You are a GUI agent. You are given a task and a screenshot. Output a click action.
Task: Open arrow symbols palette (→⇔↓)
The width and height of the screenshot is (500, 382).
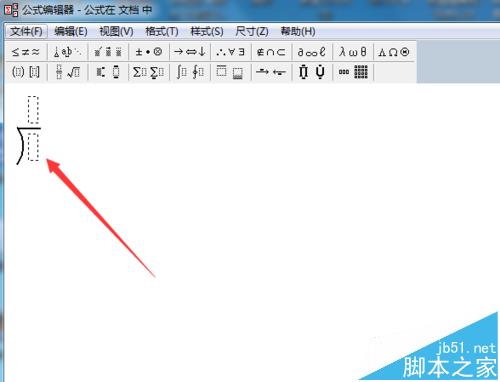(190, 52)
